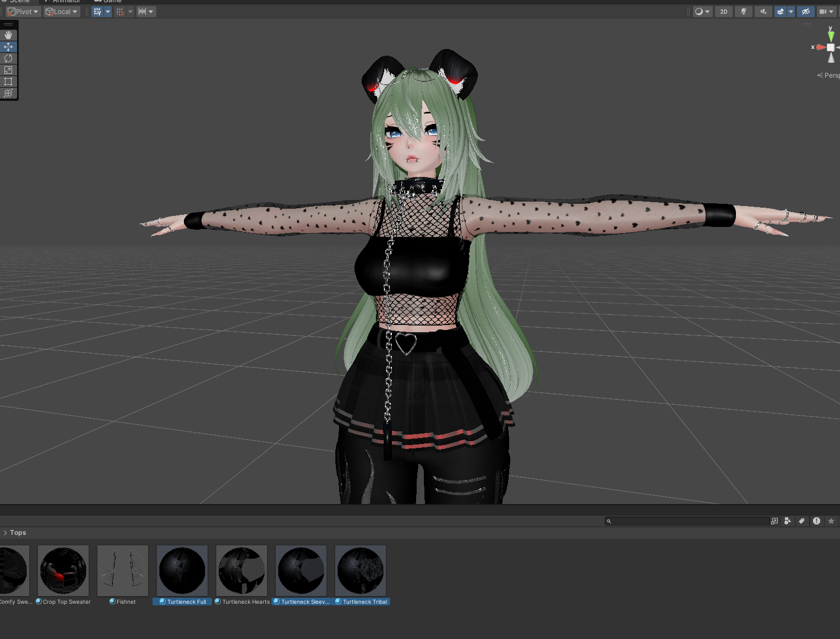Toggle 2D view mode
This screenshot has width=840, height=639.
tap(724, 12)
